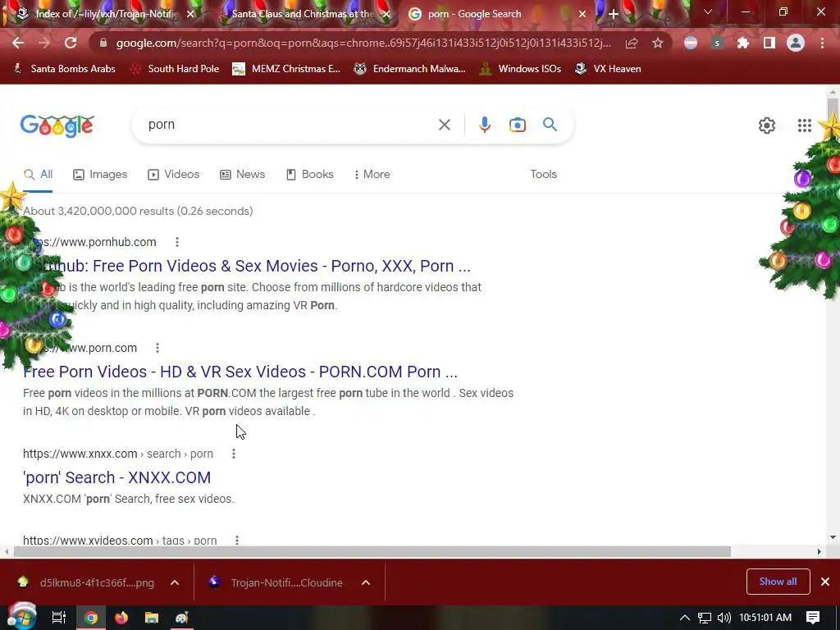Screen dimensions: 840x630
Task: Open the Google apps grid
Action: 804,126
